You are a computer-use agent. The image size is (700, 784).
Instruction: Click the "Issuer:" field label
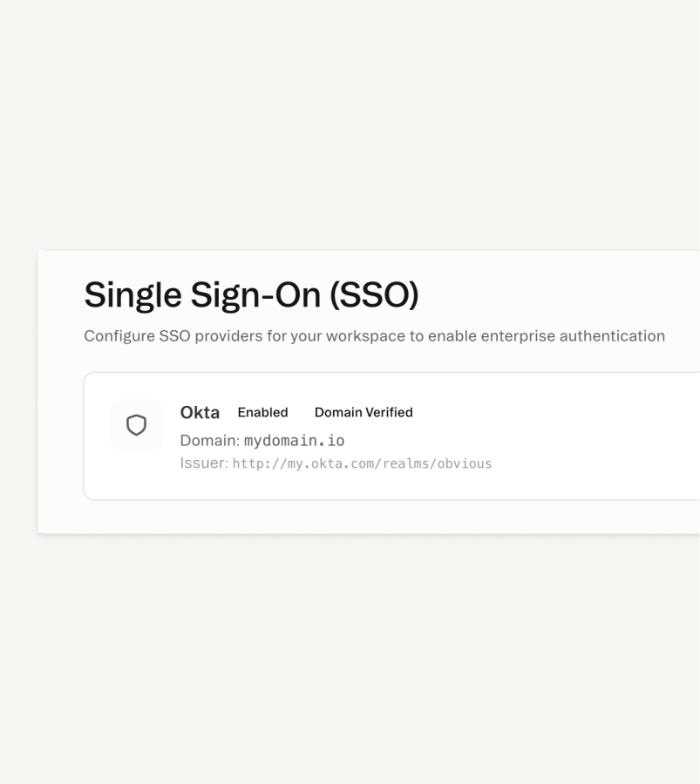point(203,463)
